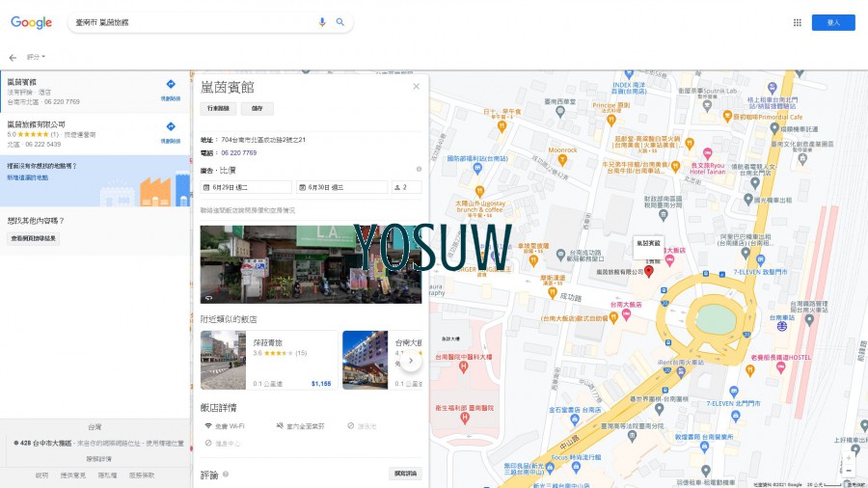868x488 pixels.
Task: Open the check-in date June 29 field
Action: 246,187
